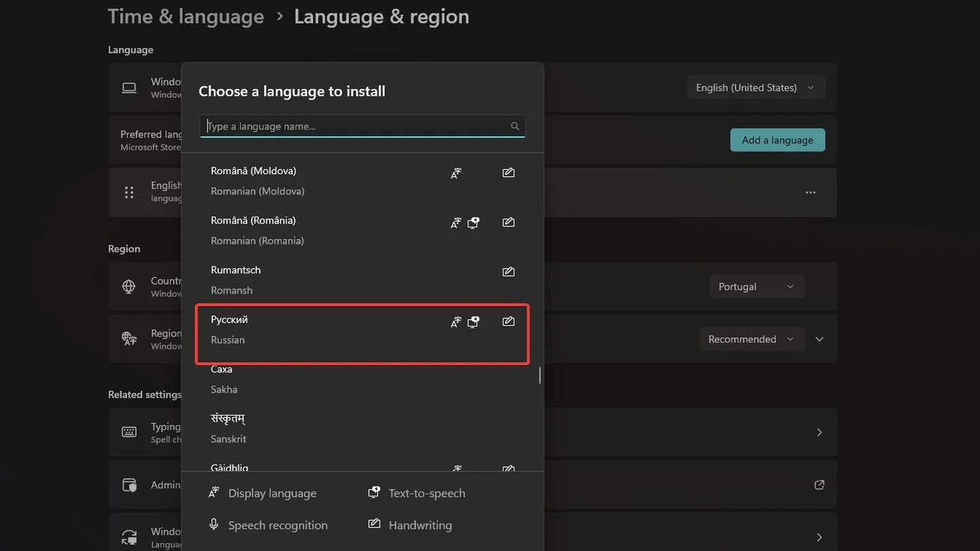Click the display language icon on the Russian row
This screenshot has height=551, width=980.
pyautogui.click(x=456, y=322)
